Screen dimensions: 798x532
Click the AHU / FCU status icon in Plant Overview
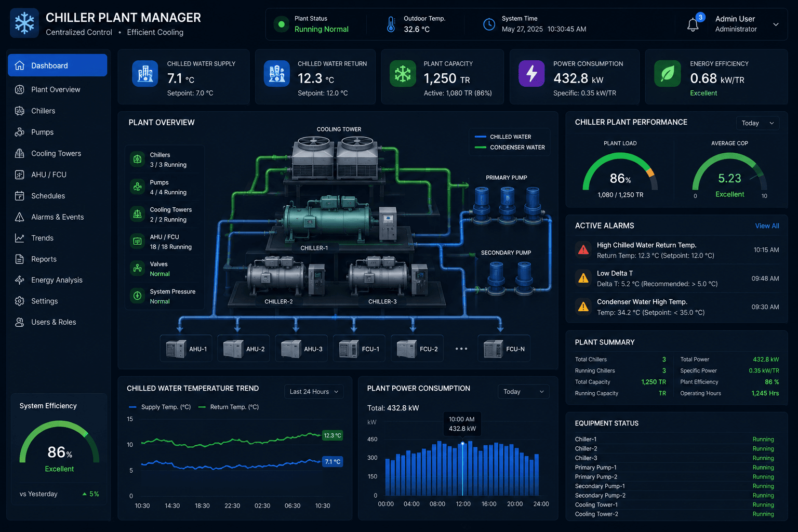[138, 241]
